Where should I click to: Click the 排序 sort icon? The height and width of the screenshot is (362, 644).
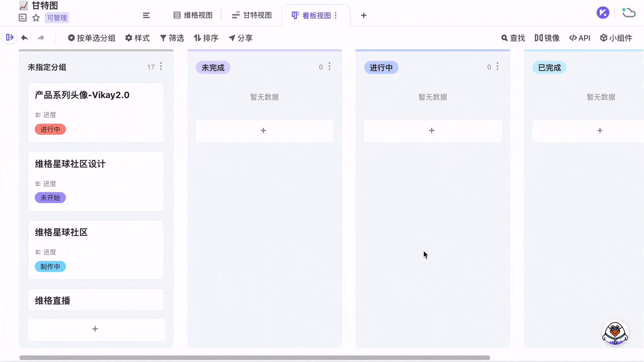[x=206, y=38]
